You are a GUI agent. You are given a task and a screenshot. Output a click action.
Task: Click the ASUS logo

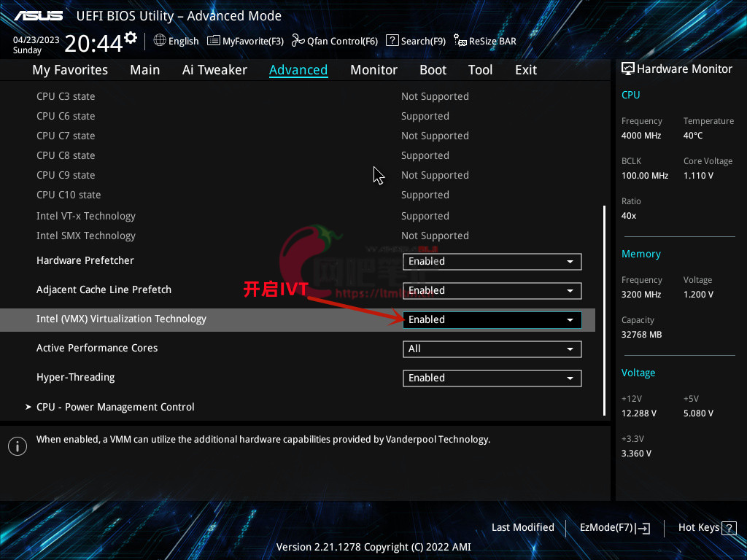38,16
